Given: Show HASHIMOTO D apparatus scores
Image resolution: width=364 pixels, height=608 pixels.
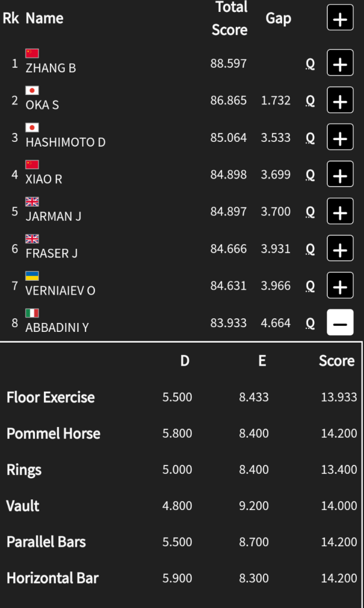Looking at the screenshot, I should coord(340,138).
